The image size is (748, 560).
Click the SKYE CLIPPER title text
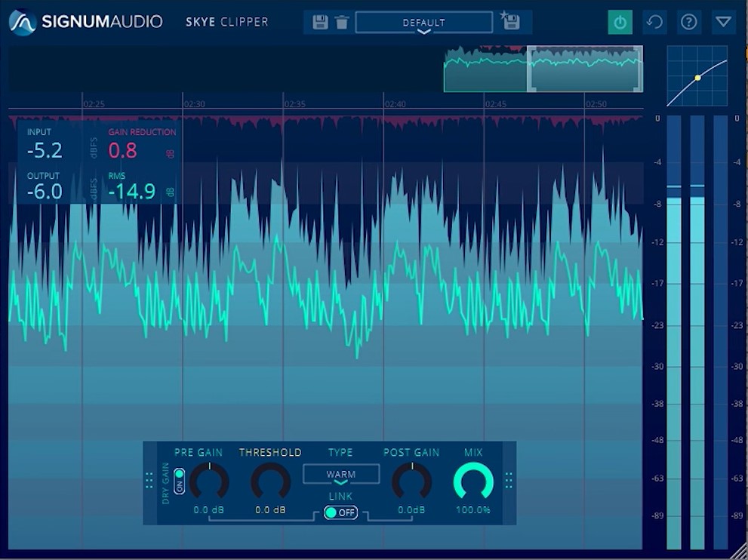coord(225,22)
